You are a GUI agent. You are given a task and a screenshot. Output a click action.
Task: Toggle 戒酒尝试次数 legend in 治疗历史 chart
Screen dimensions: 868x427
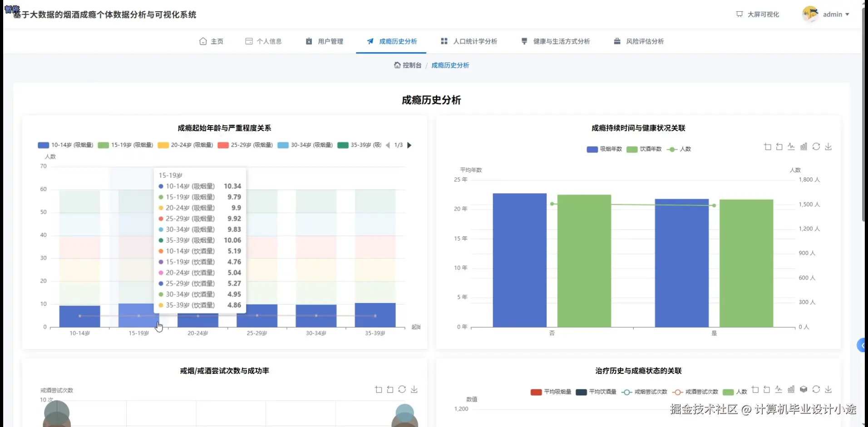point(695,392)
